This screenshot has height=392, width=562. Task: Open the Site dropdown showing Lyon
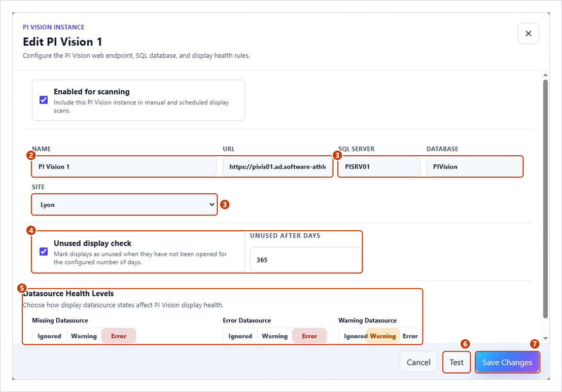pyautogui.click(x=124, y=204)
